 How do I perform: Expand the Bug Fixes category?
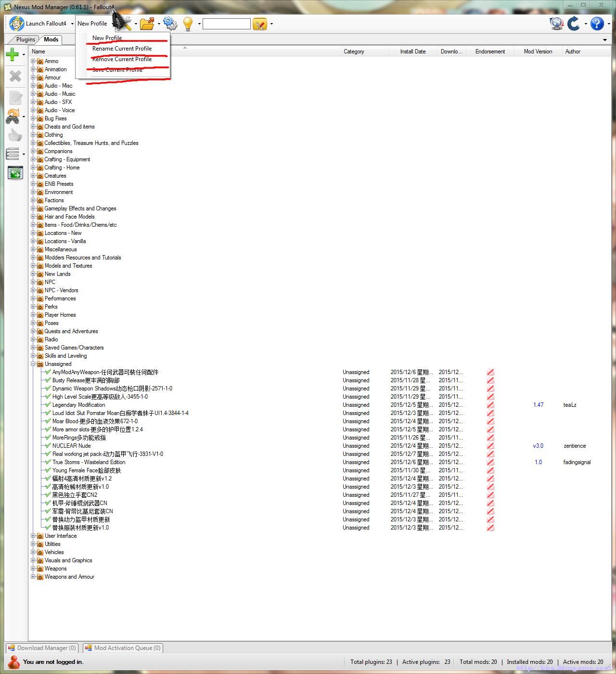(33, 118)
